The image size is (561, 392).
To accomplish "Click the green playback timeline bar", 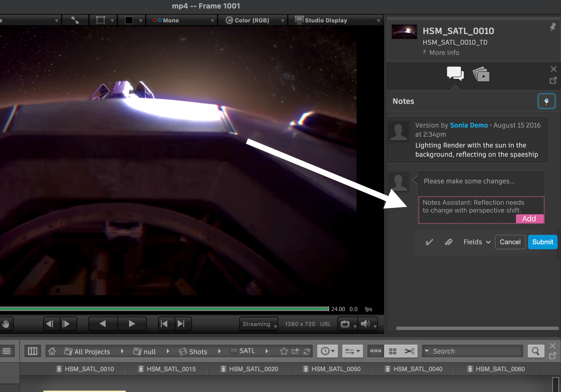I will [x=164, y=309].
